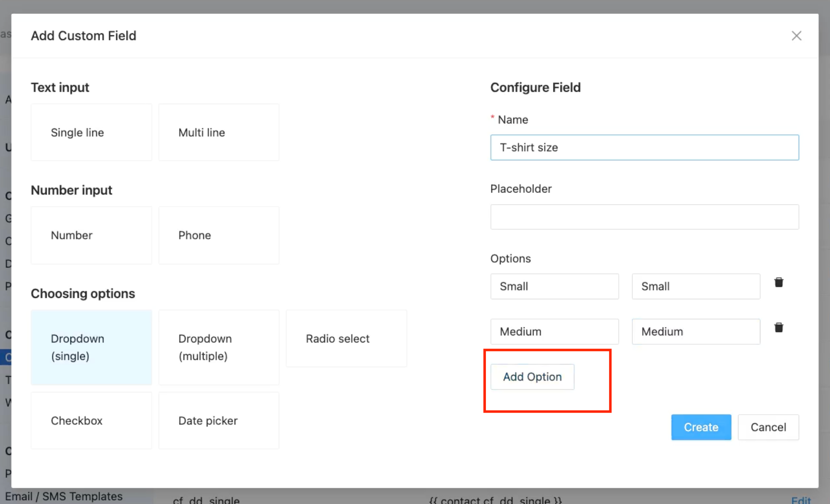Click the Add Option button
830x504 pixels.
532,377
